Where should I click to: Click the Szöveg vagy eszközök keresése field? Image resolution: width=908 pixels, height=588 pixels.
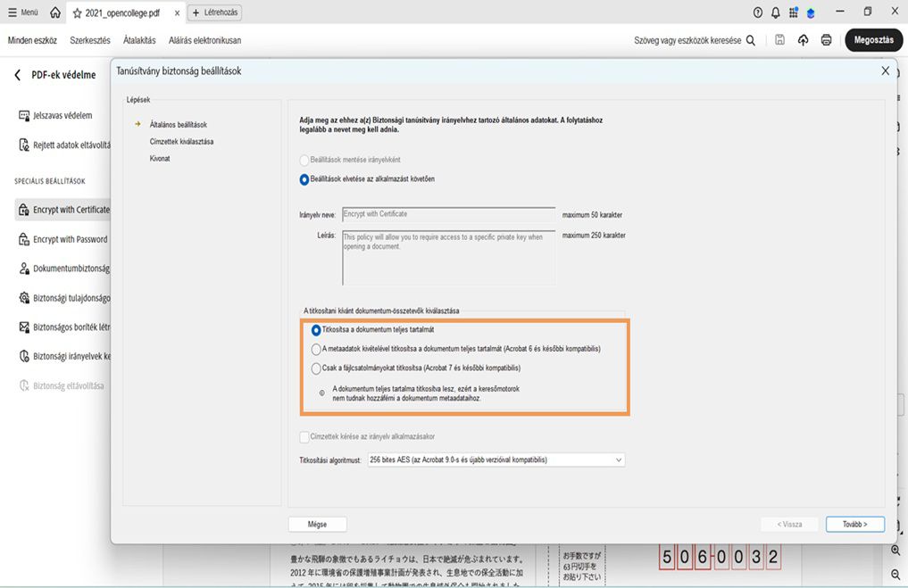tap(687, 40)
